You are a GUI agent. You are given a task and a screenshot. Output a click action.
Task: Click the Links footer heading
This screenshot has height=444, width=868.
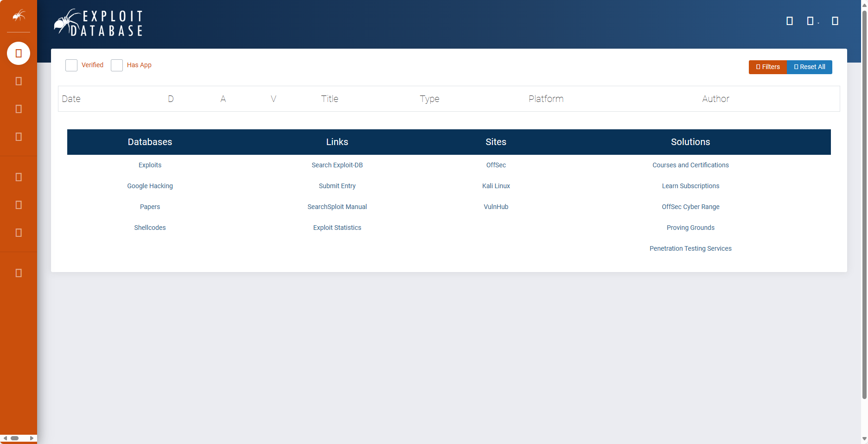pyautogui.click(x=337, y=142)
